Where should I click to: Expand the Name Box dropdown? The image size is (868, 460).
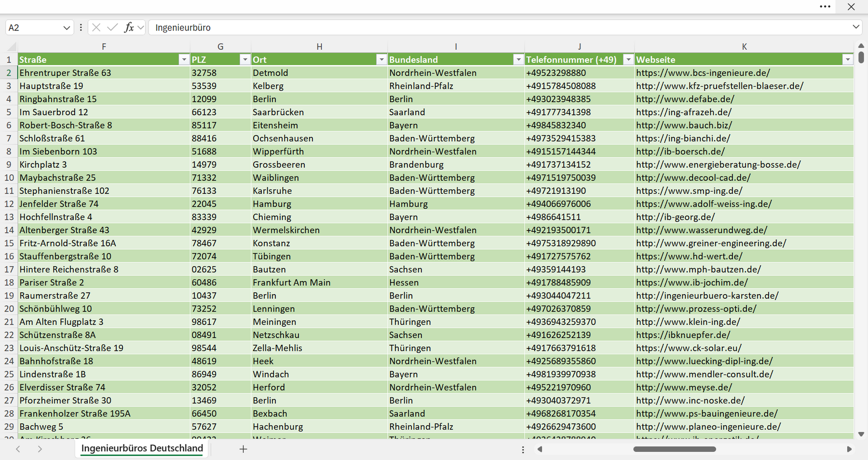point(67,28)
